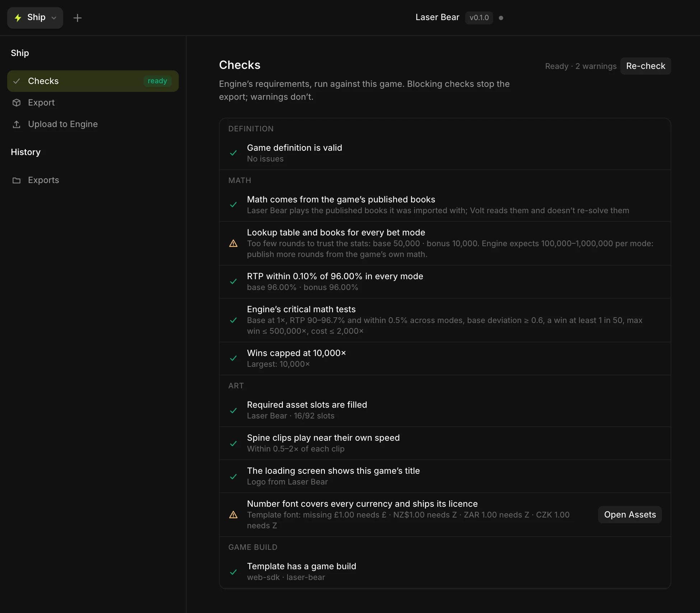700x613 pixels.
Task: Click the 'Engine's critical math tests' title
Action: click(301, 309)
